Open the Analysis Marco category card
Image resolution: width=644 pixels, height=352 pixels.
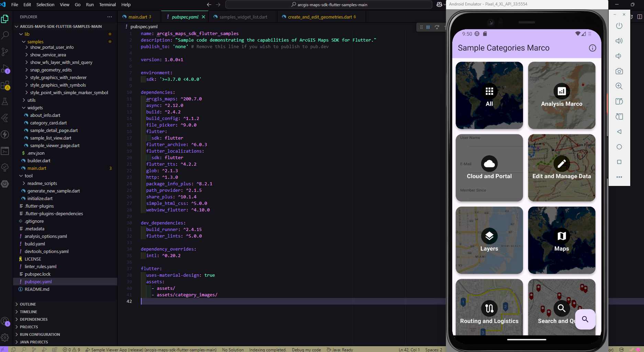click(562, 96)
